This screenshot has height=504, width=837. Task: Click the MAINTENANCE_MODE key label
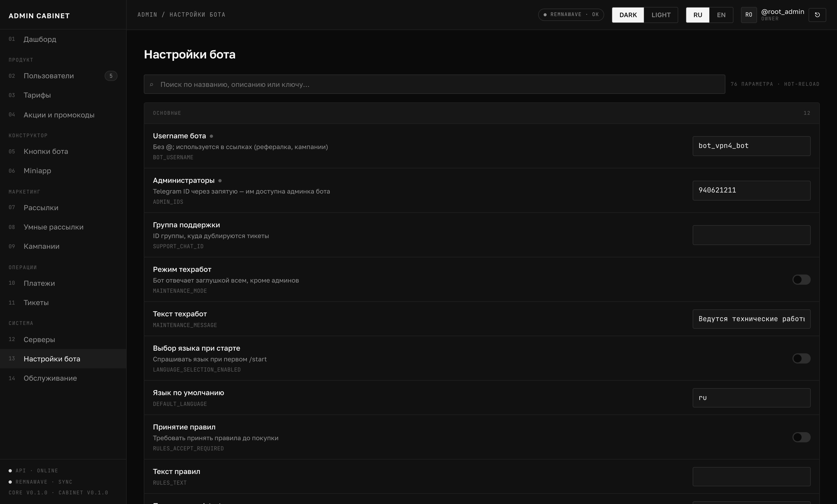pyautogui.click(x=180, y=291)
